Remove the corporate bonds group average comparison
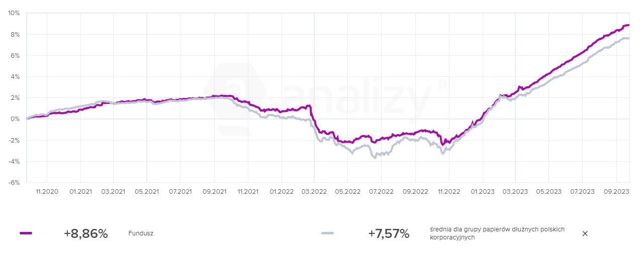This screenshot has height=259, width=644. [585, 233]
